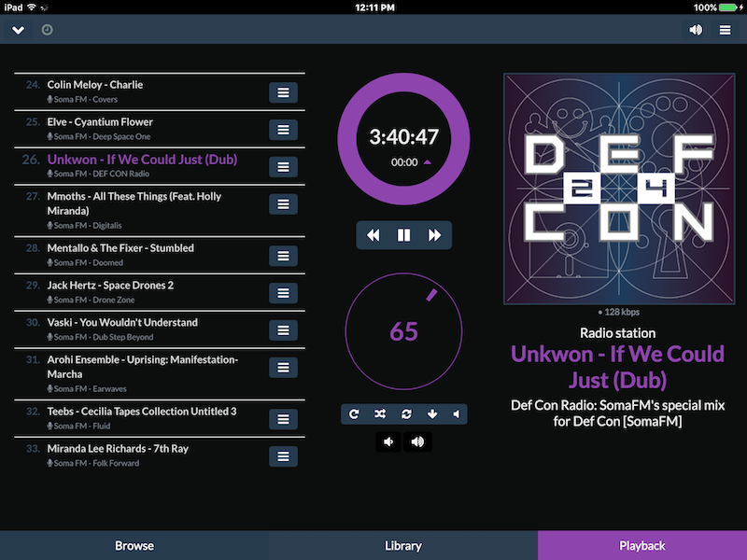Open the hamburger menu in the top-right corner
747x560 pixels.
726,30
